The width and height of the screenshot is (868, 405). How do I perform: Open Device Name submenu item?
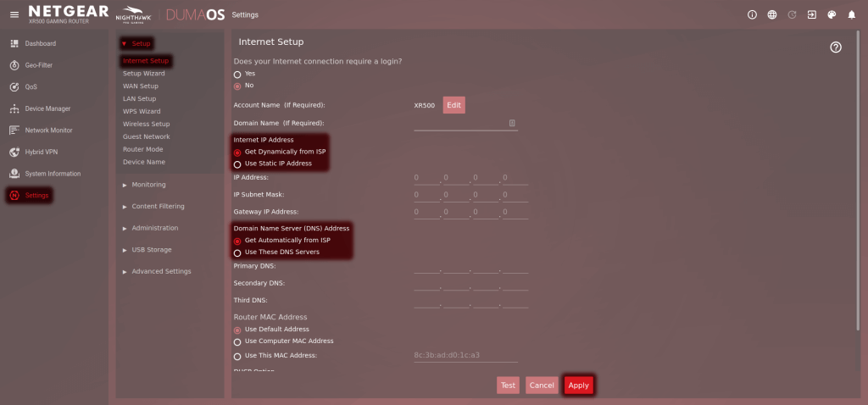coord(144,162)
